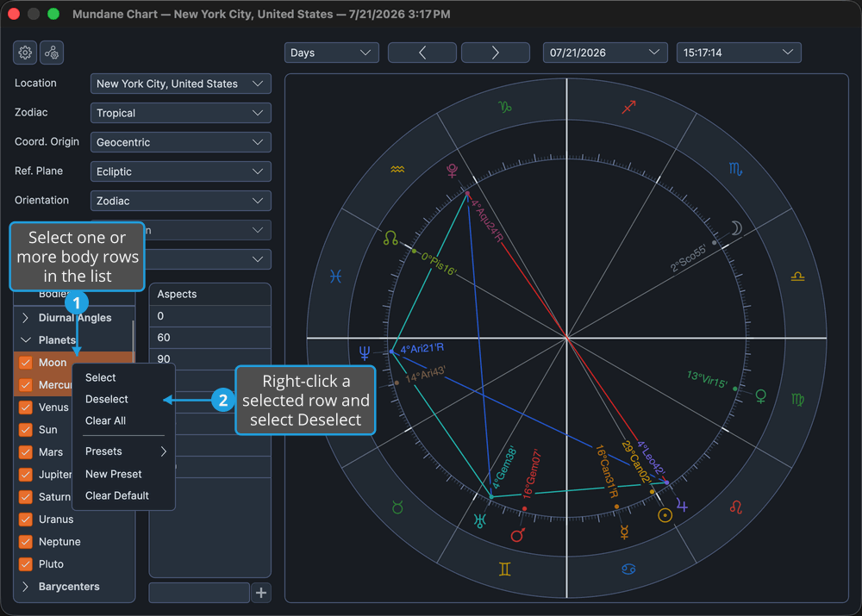Click the Sagittarius sign glyph on the wheel
This screenshot has height=616, width=862.
click(628, 107)
